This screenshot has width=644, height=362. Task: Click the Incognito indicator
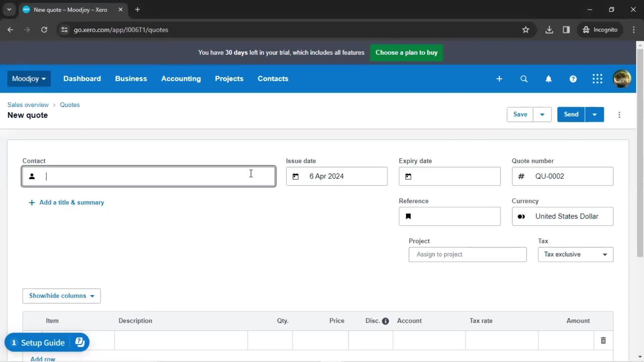coord(600,30)
